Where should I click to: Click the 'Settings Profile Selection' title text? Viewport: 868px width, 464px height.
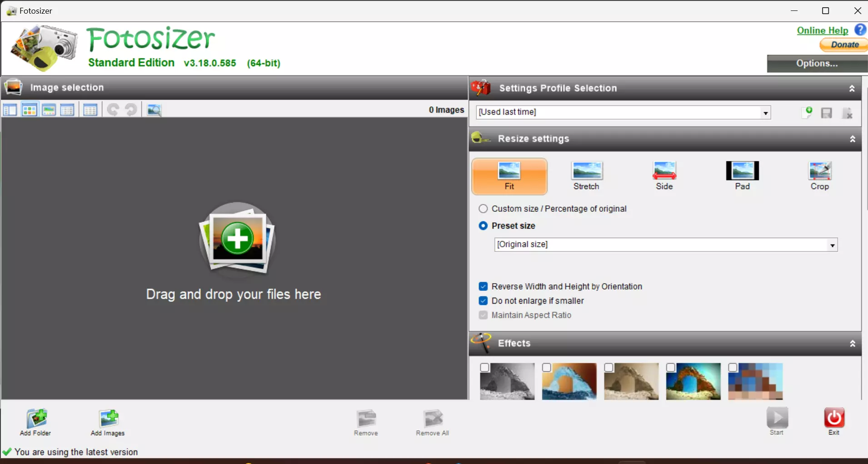tap(558, 88)
